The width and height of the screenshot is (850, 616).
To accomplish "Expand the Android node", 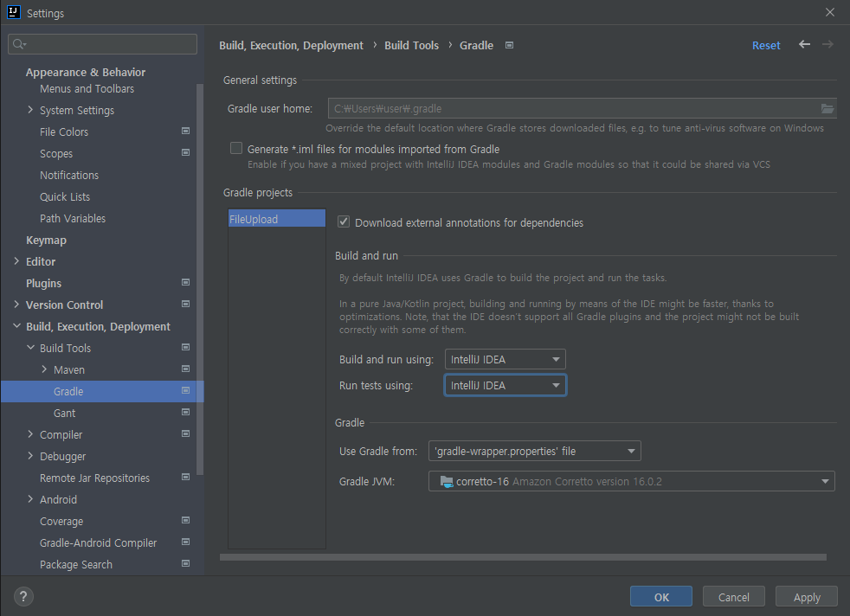I will pos(30,499).
